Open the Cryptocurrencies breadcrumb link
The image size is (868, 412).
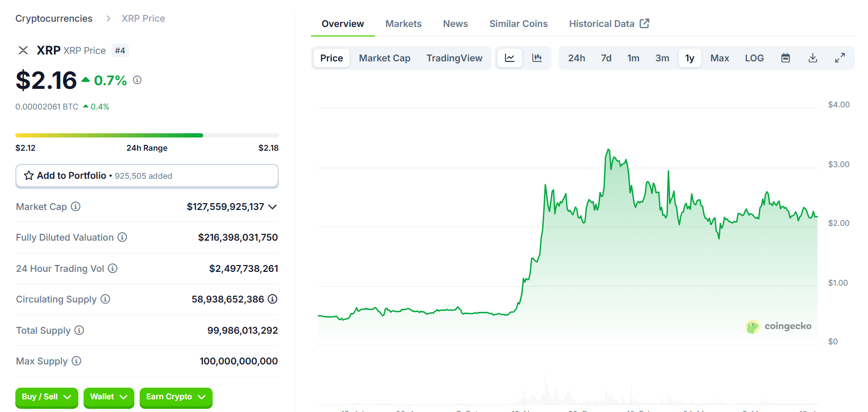click(54, 19)
